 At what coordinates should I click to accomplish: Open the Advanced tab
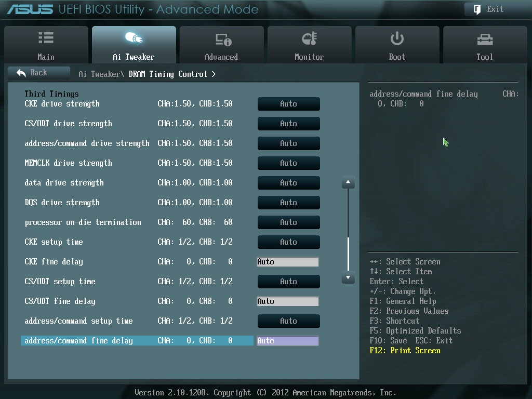point(221,45)
